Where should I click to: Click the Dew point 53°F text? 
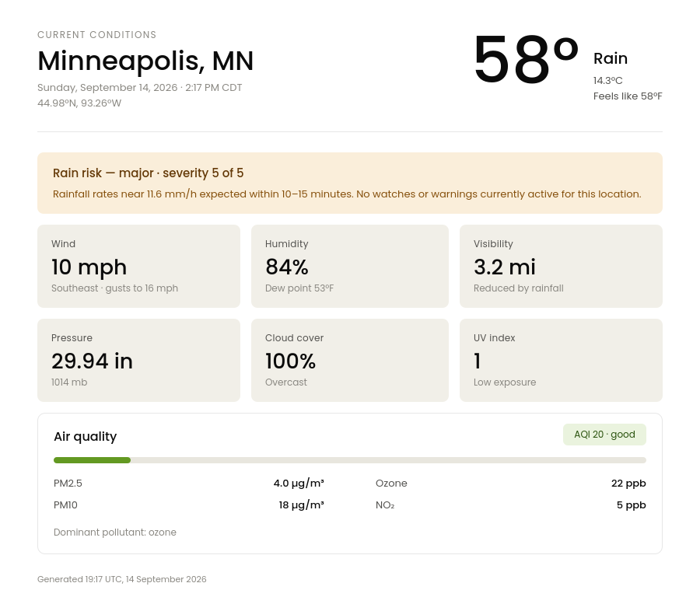point(299,288)
